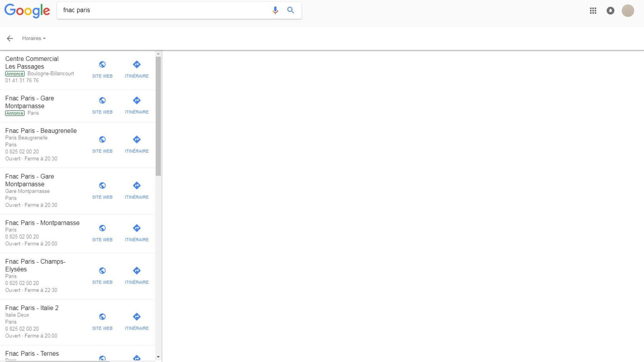Get directions to Fnac Paris - Italie 2
The image size is (644, 362).
click(x=137, y=322)
